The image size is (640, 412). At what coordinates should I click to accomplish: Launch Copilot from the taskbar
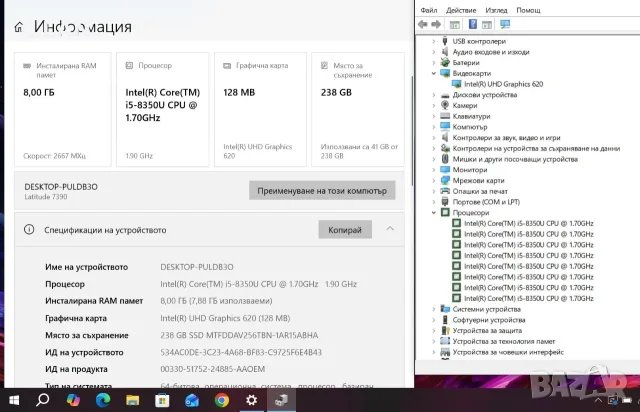73,400
